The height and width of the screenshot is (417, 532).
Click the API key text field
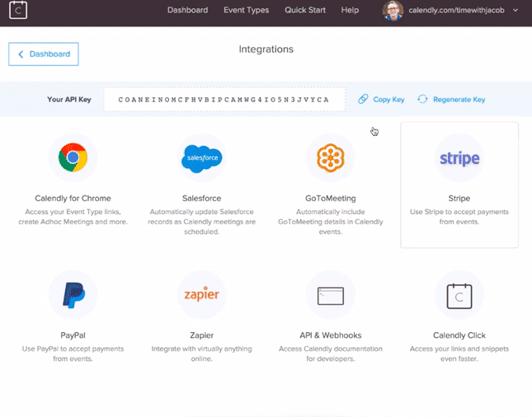point(224,100)
